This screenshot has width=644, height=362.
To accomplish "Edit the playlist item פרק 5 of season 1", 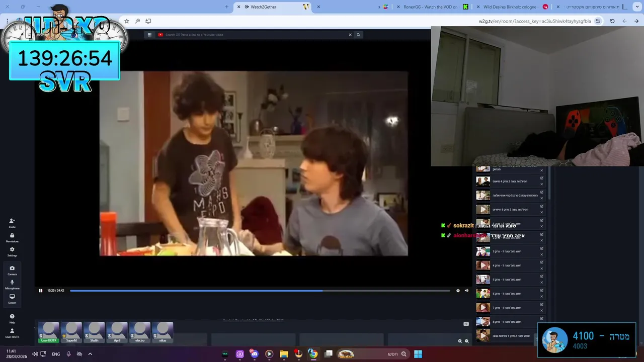I will coord(542,277).
